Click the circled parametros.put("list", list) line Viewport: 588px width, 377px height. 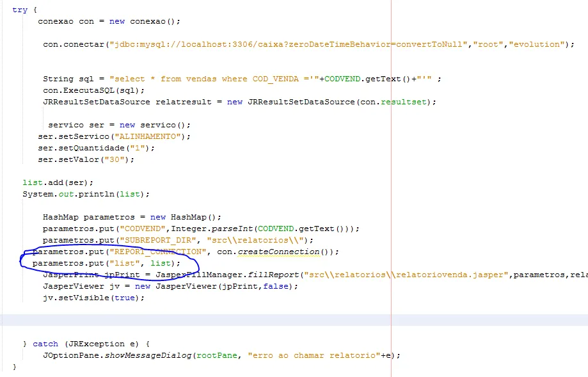tap(106, 263)
